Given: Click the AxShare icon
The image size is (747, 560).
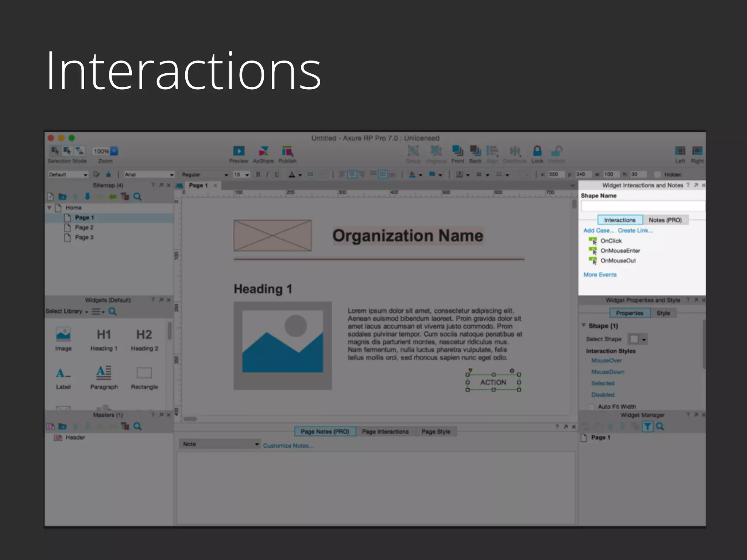Looking at the screenshot, I should 263,151.
